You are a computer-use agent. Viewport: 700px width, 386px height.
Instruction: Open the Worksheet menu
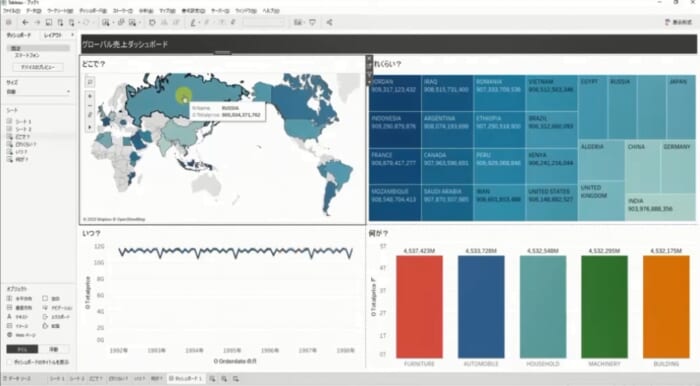point(60,10)
